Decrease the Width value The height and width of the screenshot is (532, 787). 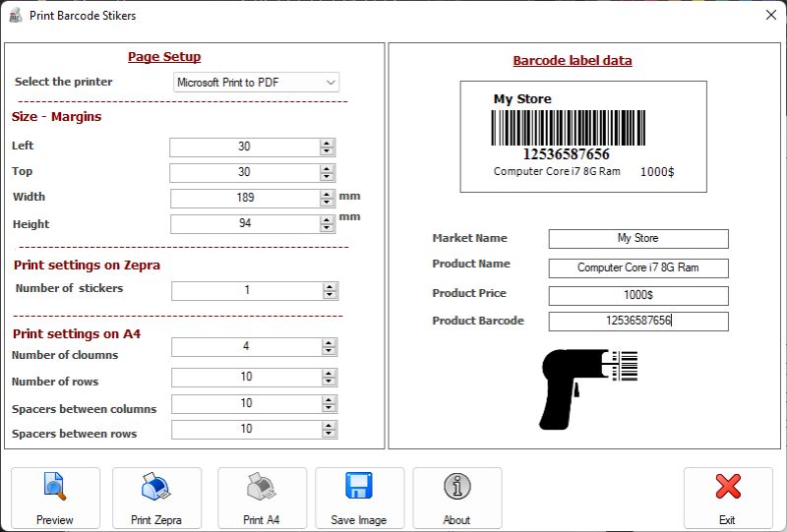[x=327, y=203]
